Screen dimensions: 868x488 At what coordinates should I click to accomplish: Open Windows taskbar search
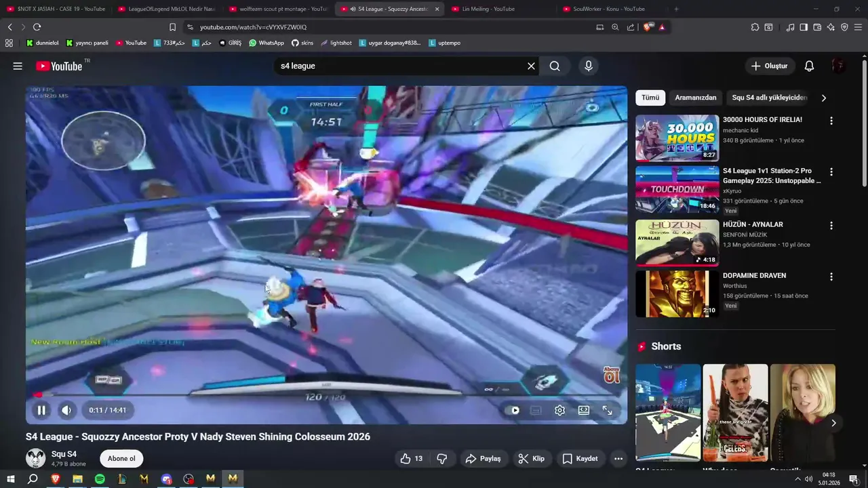pyautogui.click(x=33, y=479)
